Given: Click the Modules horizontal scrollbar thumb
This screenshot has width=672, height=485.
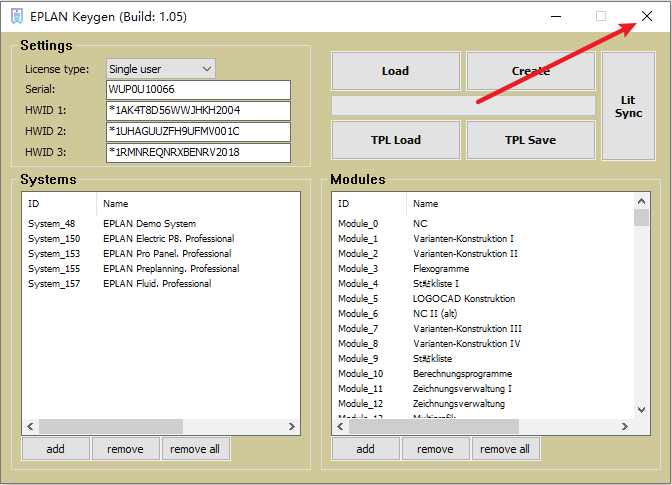Looking at the screenshot, I should [434, 426].
